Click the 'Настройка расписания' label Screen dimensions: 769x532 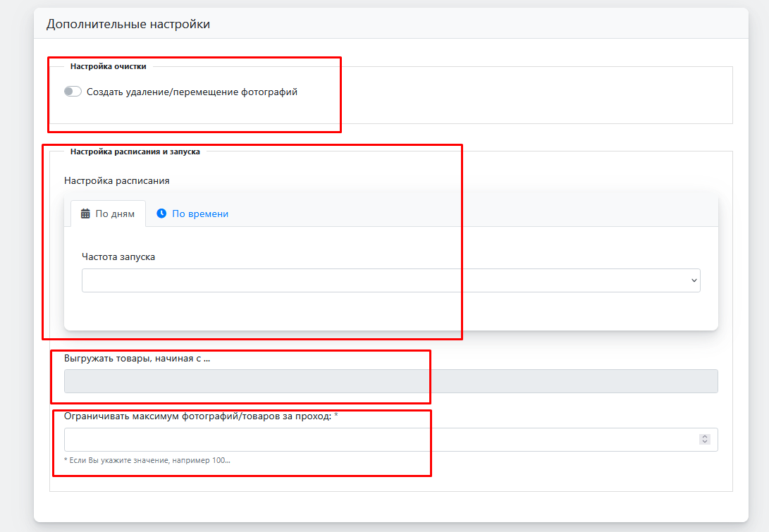click(x=116, y=180)
